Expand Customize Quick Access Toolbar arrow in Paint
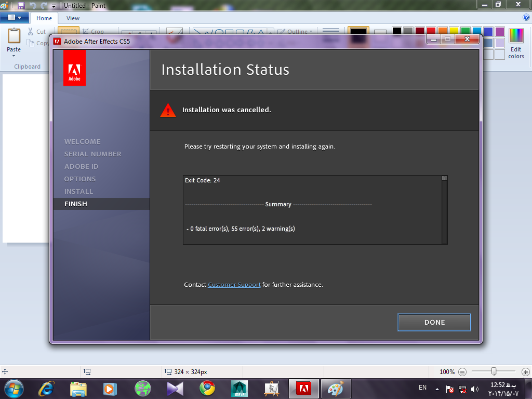532x399 pixels. pos(54,6)
